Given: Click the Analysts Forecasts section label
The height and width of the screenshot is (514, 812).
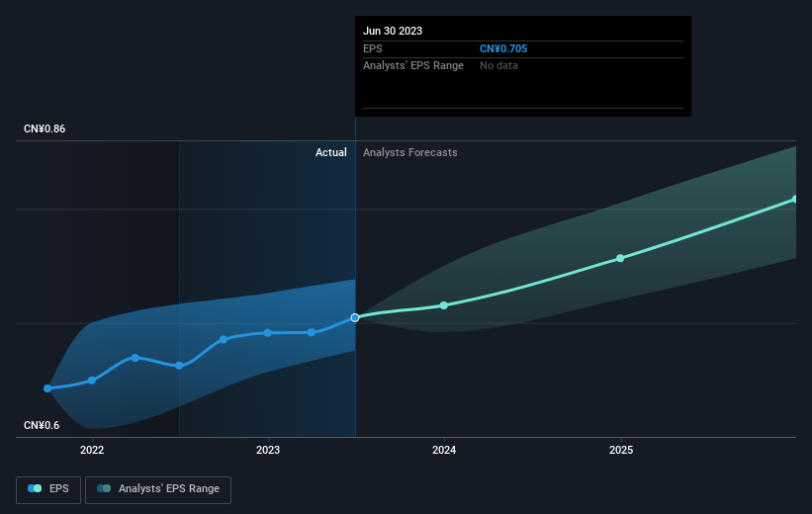Looking at the screenshot, I should click(x=410, y=152).
